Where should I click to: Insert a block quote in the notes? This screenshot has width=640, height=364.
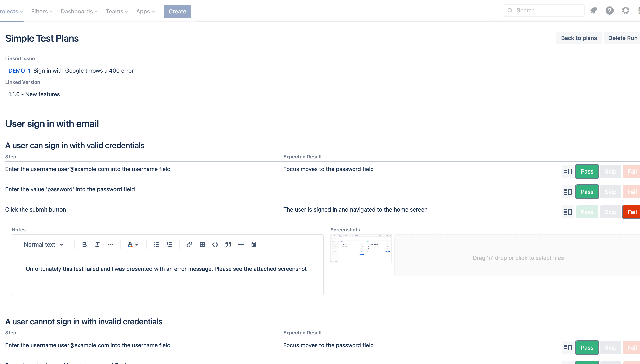click(x=228, y=244)
